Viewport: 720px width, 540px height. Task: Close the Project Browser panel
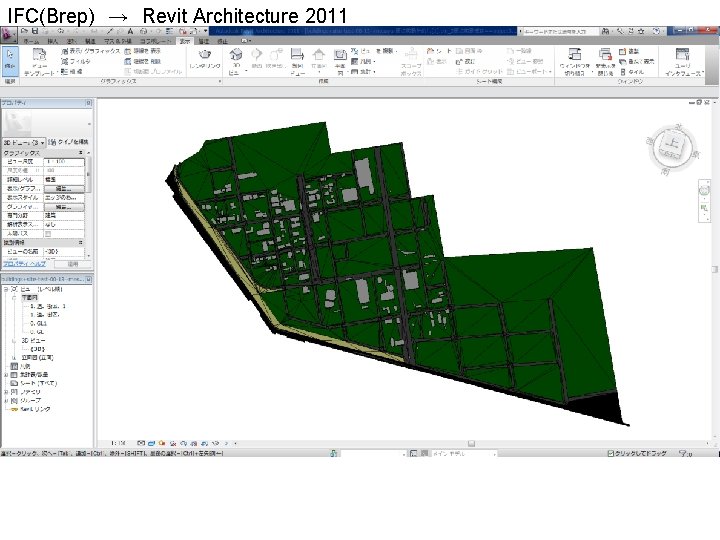click(89, 279)
